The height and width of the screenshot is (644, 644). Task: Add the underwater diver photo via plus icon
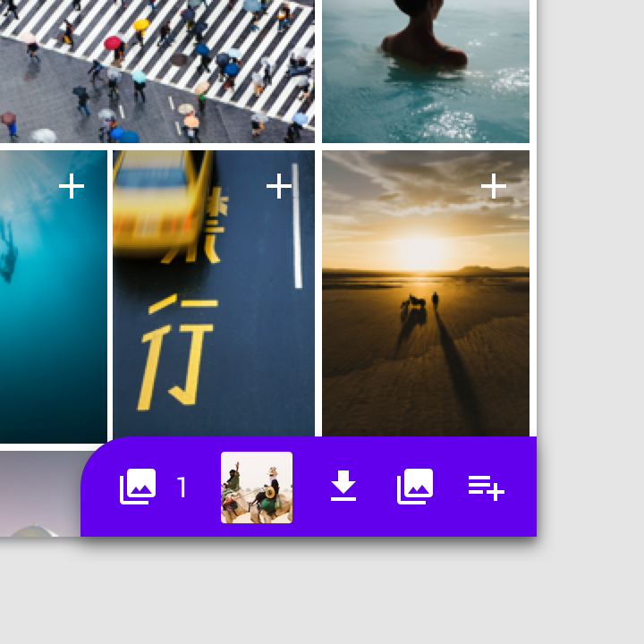pos(72,186)
